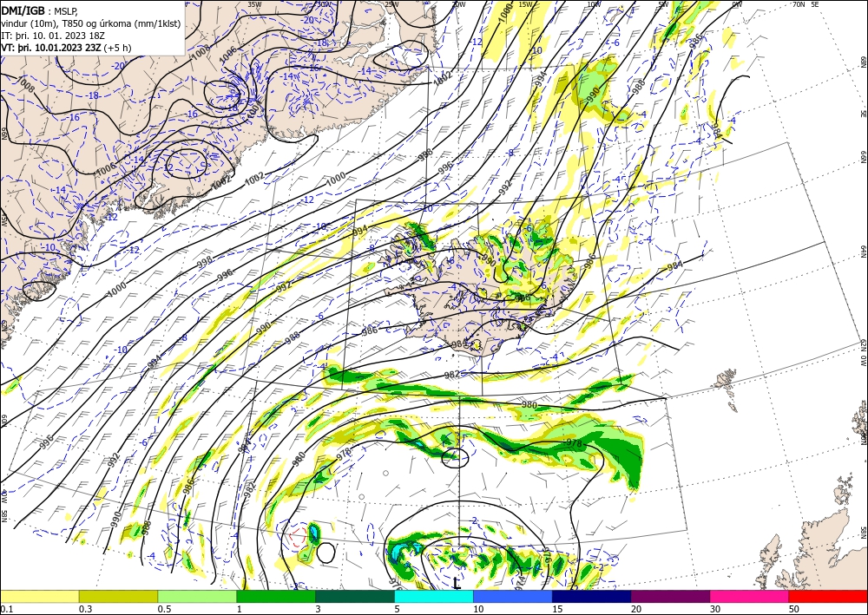Click the "66N" latitude label on right edge
The width and height of the screenshot is (868, 615).
coord(863,156)
